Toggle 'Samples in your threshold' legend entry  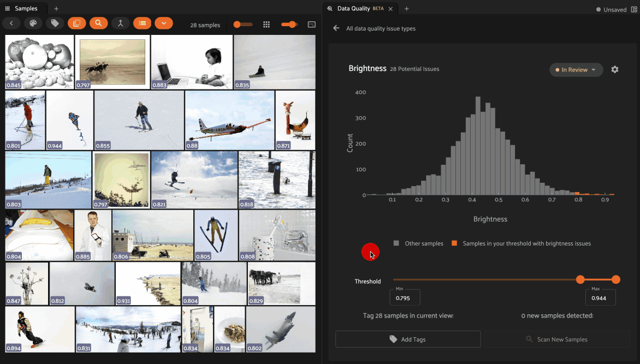pyautogui.click(x=521, y=243)
